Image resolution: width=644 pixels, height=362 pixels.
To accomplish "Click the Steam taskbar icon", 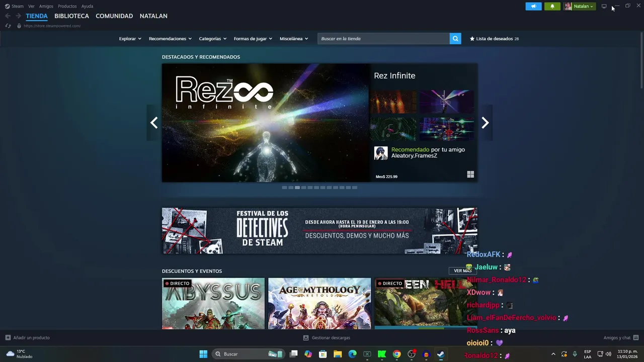I will click(441, 354).
